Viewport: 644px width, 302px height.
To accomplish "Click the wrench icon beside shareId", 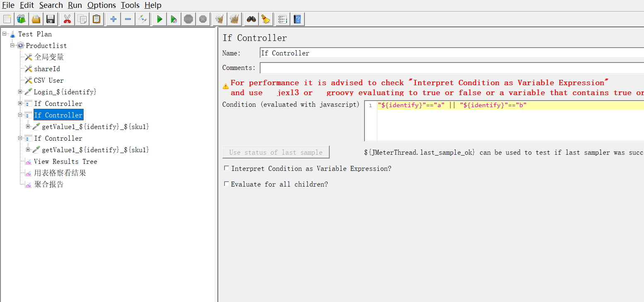I will (x=28, y=69).
